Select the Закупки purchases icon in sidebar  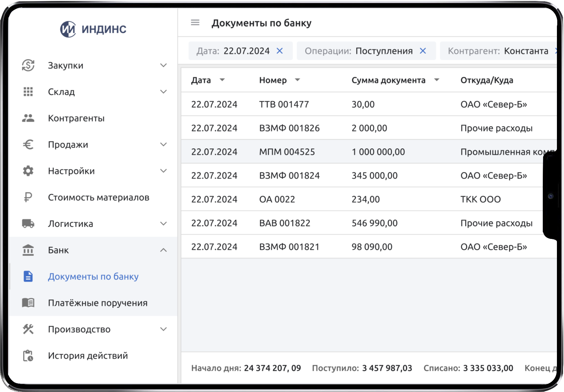28,65
